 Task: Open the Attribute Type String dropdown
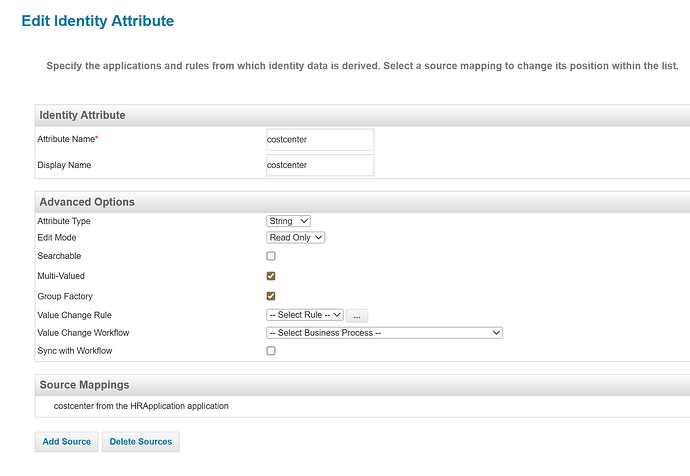[289, 221]
